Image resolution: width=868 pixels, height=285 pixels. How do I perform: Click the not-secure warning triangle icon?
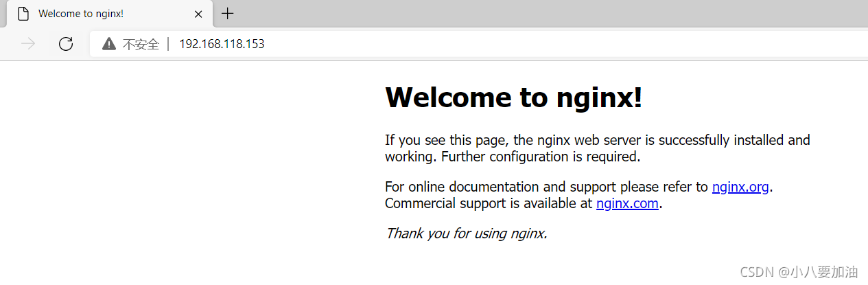[109, 44]
